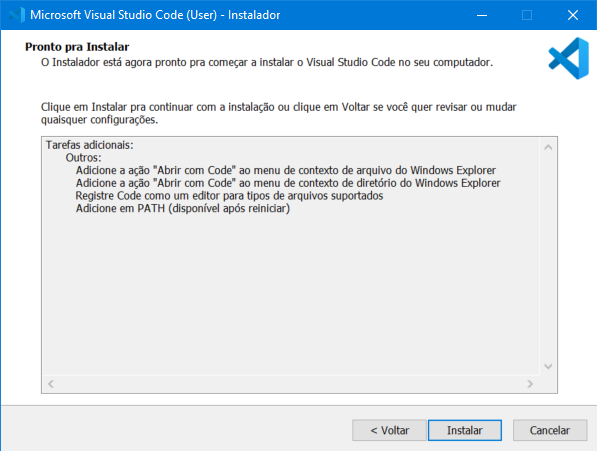597x451 pixels.
Task: Click the grayed-out maximize window button
Action: click(527, 15)
